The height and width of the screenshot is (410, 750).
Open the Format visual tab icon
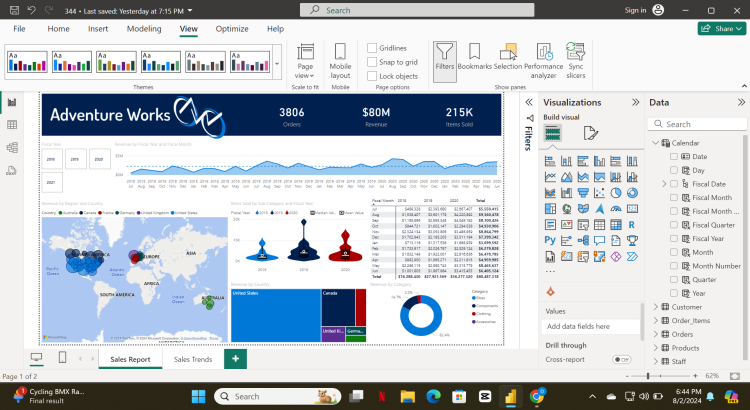click(x=591, y=133)
